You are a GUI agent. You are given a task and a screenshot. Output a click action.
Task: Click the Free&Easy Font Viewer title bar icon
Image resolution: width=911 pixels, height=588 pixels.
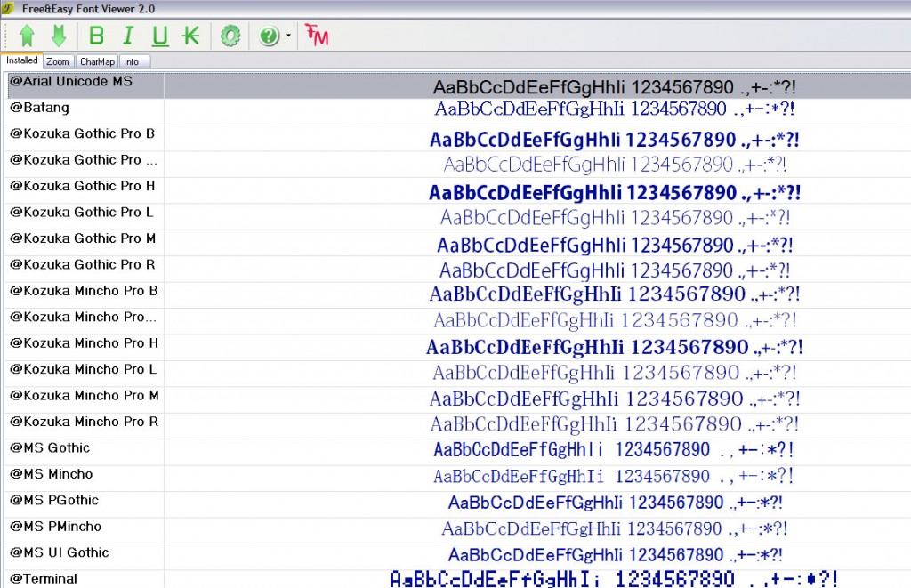(x=9, y=9)
